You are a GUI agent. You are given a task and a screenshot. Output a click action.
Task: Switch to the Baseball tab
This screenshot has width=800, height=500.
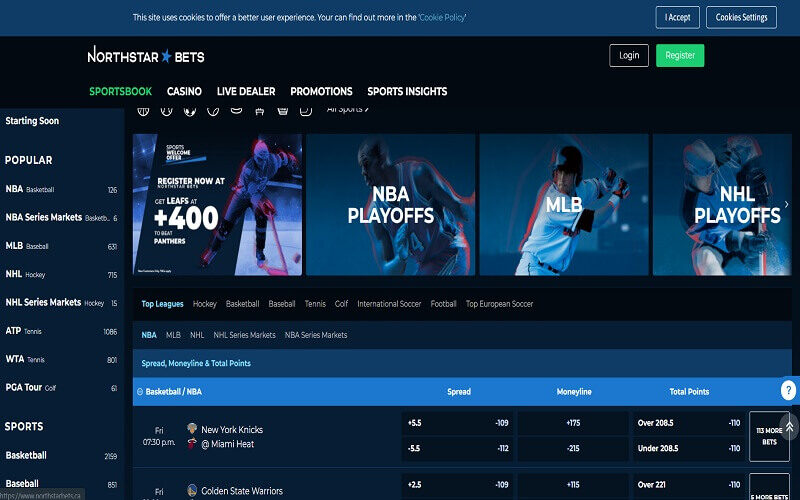[282, 304]
